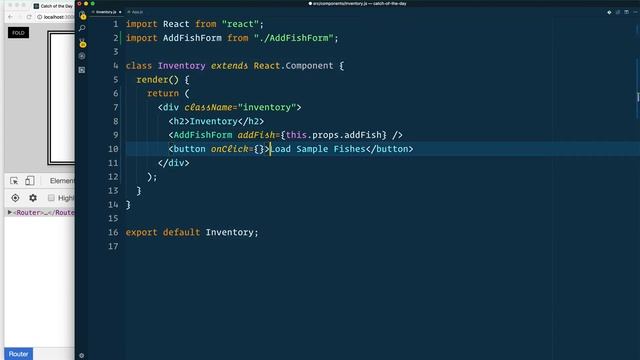Click "AddFishForm" in the JSX on line 9
The width and height of the screenshot is (640, 360).
[203, 135]
